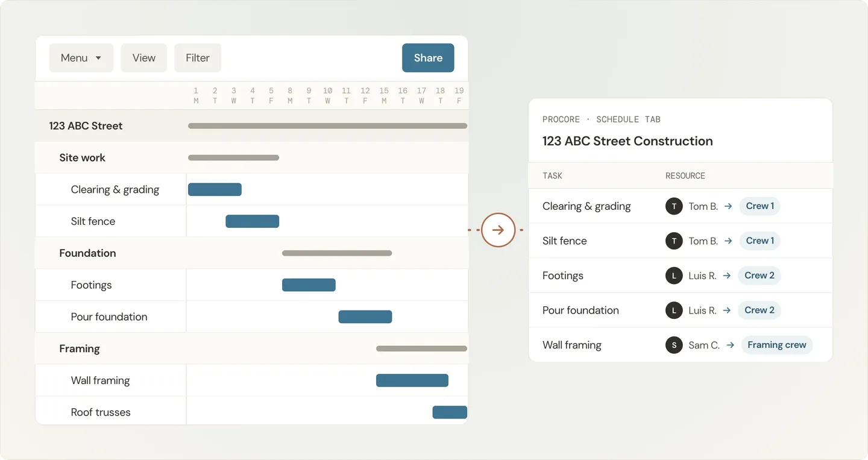Click Crew 2 tag in Footings row

pyautogui.click(x=759, y=276)
